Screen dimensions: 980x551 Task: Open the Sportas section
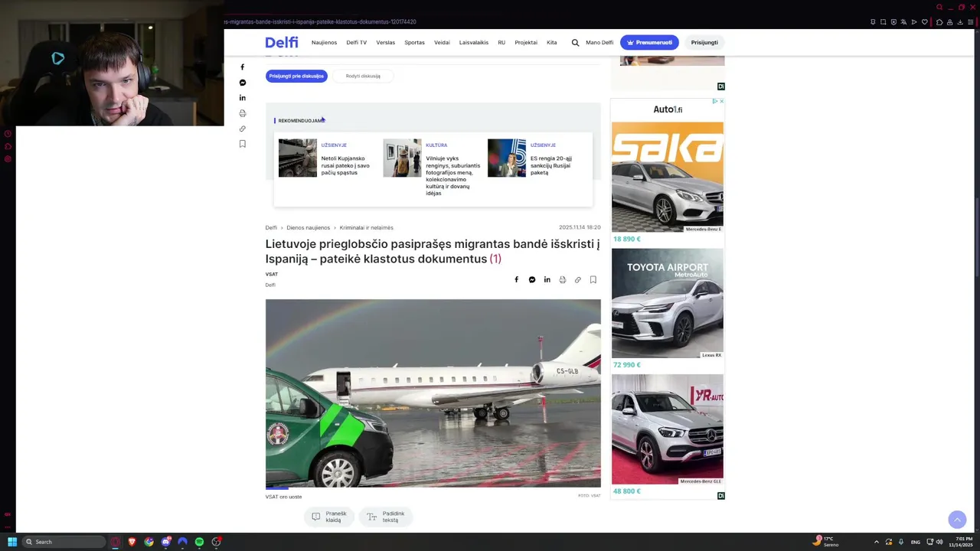click(x=414, y=43)
